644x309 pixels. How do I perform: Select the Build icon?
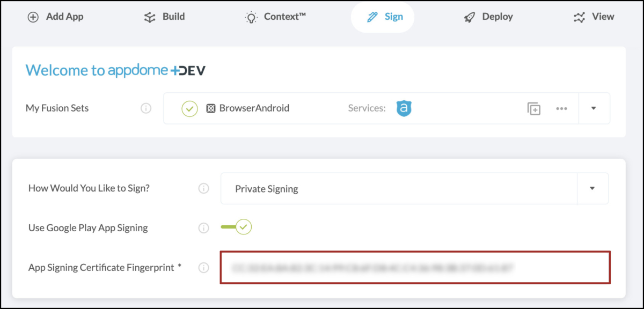(x=149, y=17)
